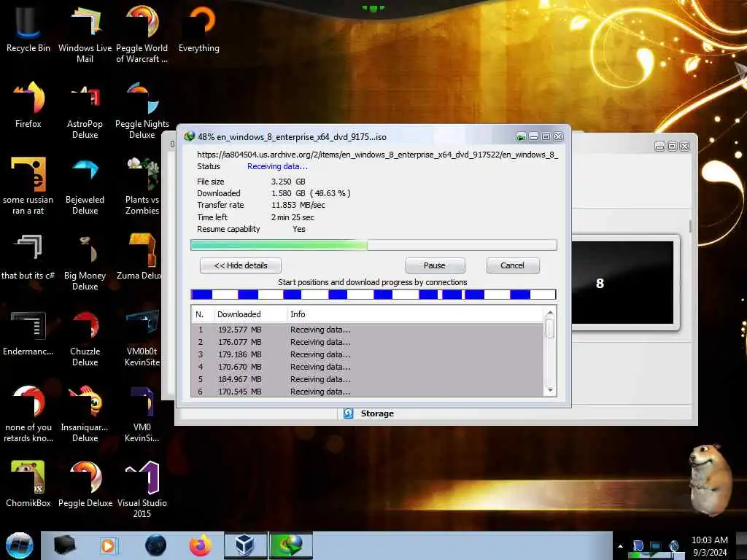Viewport: 747px width, 560px height.
Task: Select connection row 6 with 170.545 MB
Action: [368, 392]
